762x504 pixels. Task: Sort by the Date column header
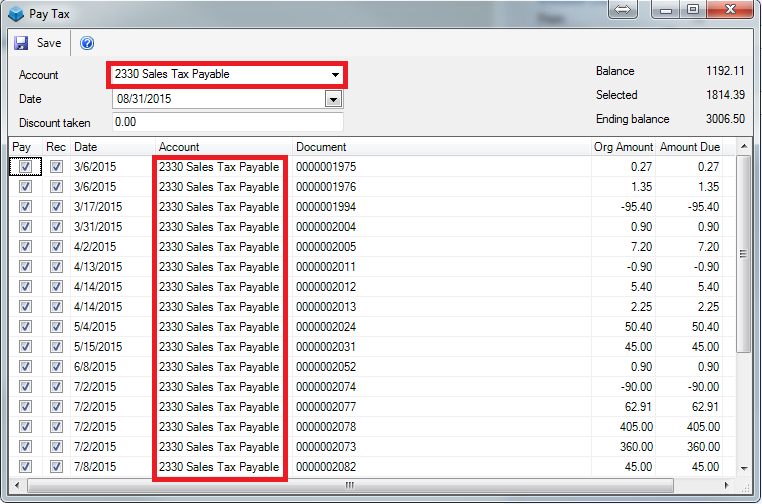[110, 147]
